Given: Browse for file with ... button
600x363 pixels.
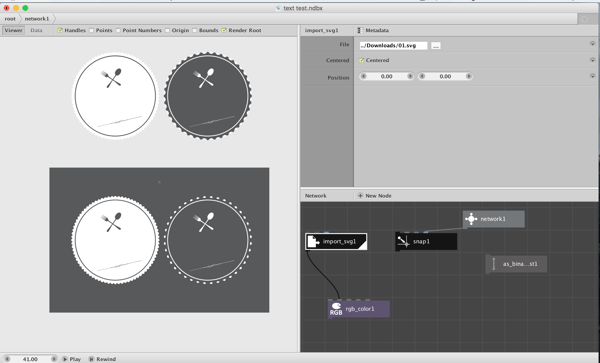Looking at the screenshot, I should click(435, 46).
